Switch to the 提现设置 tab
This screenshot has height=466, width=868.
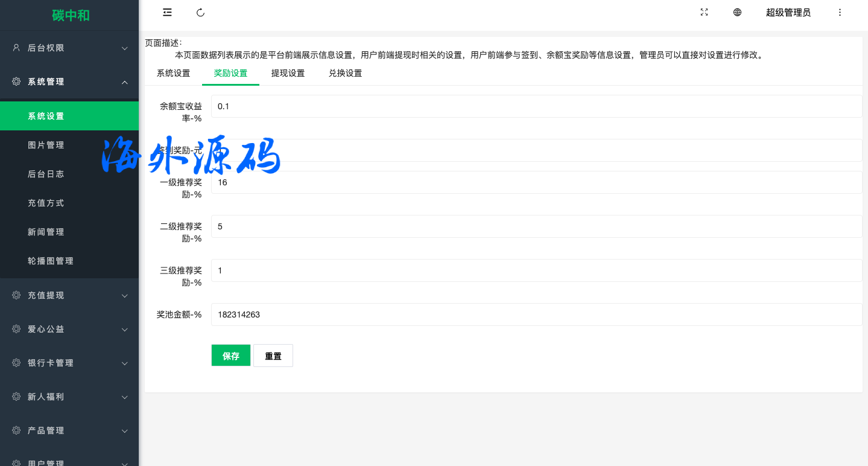pos(288,74)
